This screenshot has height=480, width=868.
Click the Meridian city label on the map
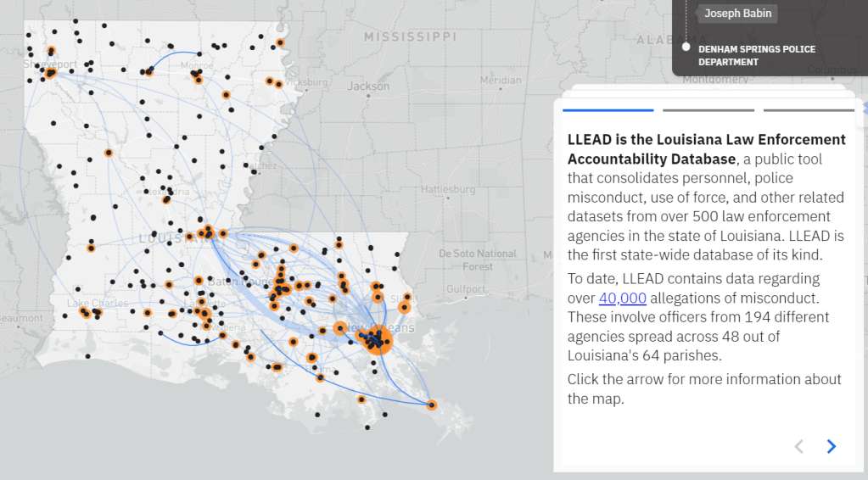pyautogui.click(x=500, y=80)
